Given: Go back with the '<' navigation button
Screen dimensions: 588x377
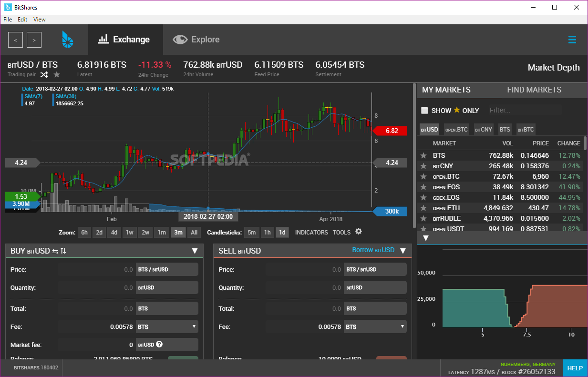Looking at the screenshot, I should [x=15, y=40].
